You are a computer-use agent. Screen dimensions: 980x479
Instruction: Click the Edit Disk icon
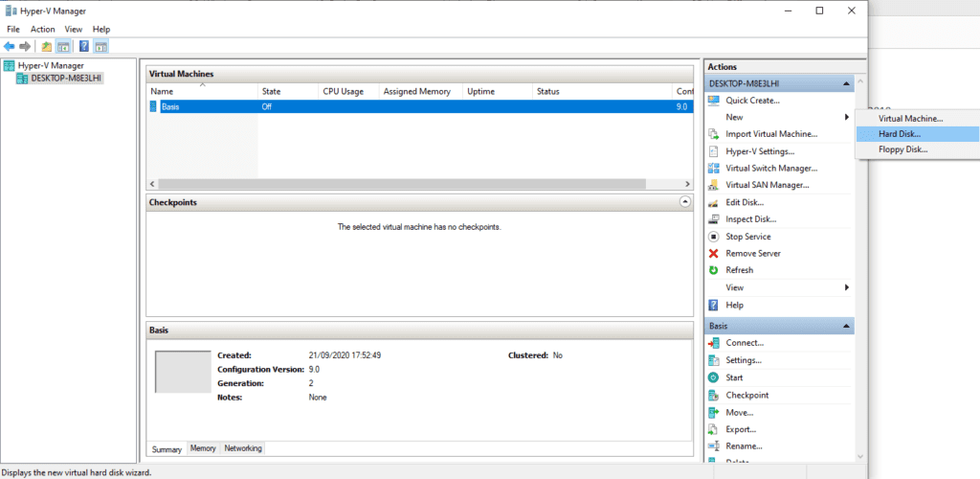click(x=714, y=202)
